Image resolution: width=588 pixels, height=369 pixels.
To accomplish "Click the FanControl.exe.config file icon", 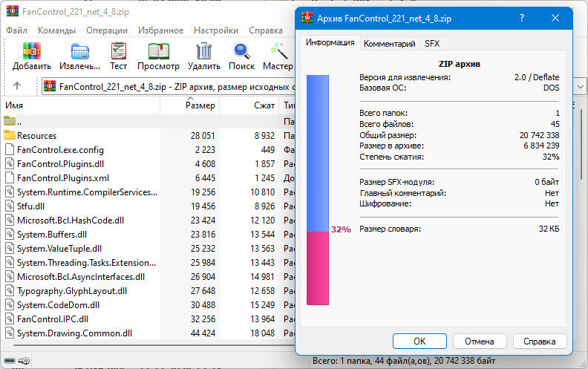I will [x=10, y=150].
